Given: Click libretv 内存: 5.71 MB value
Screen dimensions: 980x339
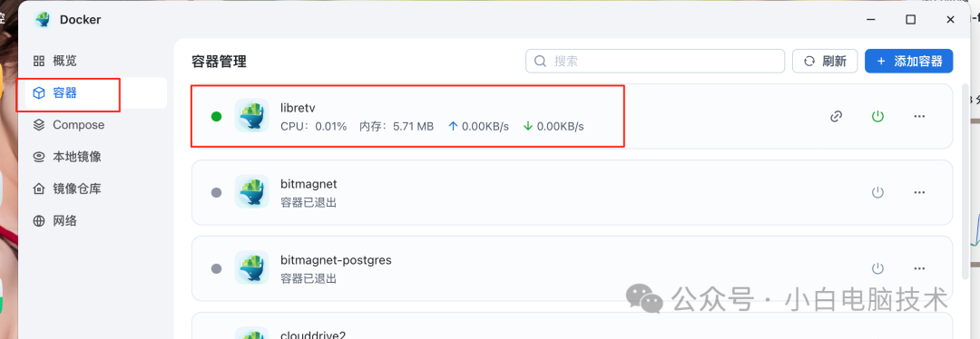Looking at the screenshot, I should point(397,126).
